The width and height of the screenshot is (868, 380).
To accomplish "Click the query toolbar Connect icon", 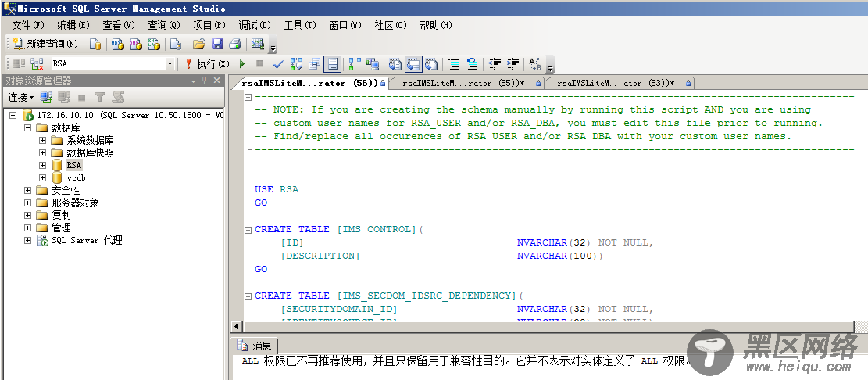I will 18,64.
